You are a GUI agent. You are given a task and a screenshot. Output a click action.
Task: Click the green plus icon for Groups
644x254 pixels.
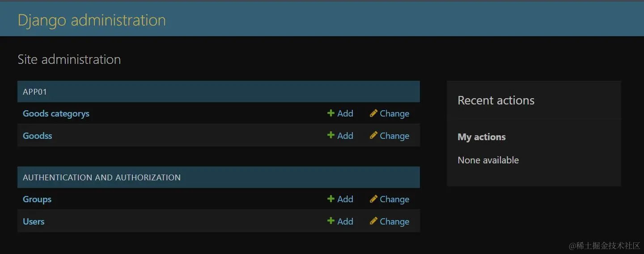tap(331, 199)
